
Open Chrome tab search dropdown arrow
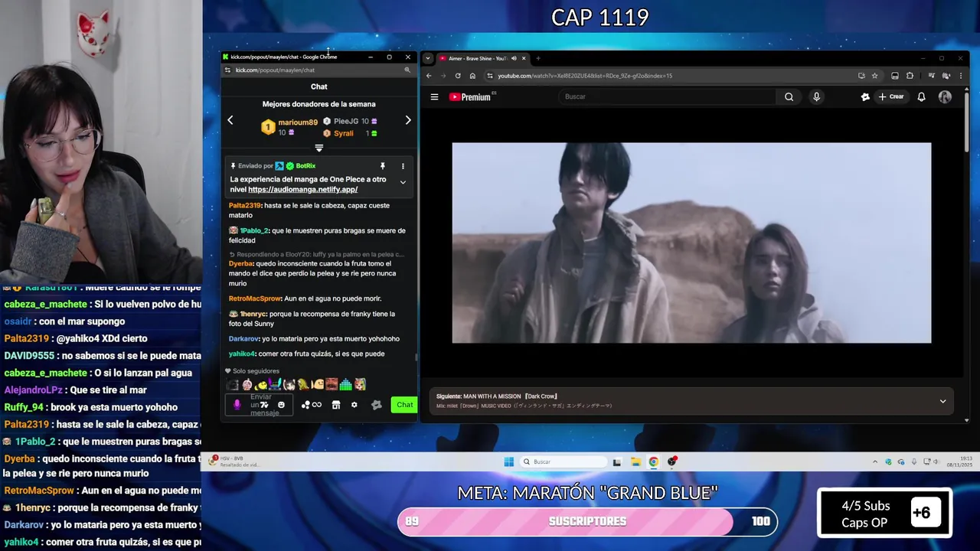(428, 58)
